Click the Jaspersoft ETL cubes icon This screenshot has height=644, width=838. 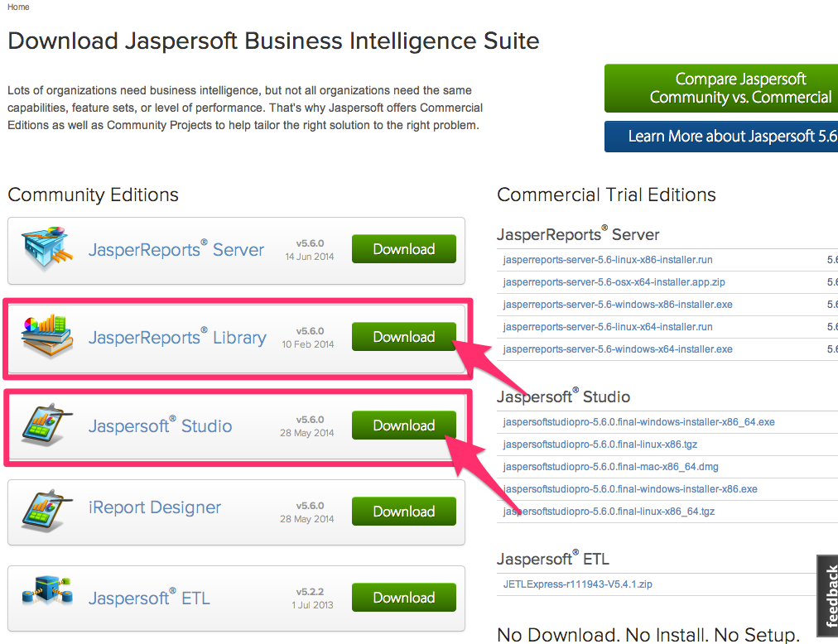pyautogui.click(x=47, y=591)
